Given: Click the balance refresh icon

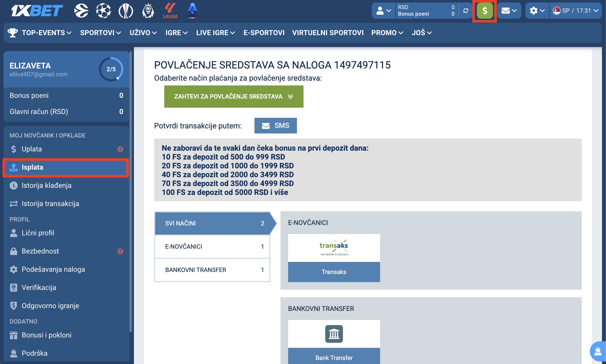Looking at the screenshot, I should pyautogui.click(x=465, y=11).
